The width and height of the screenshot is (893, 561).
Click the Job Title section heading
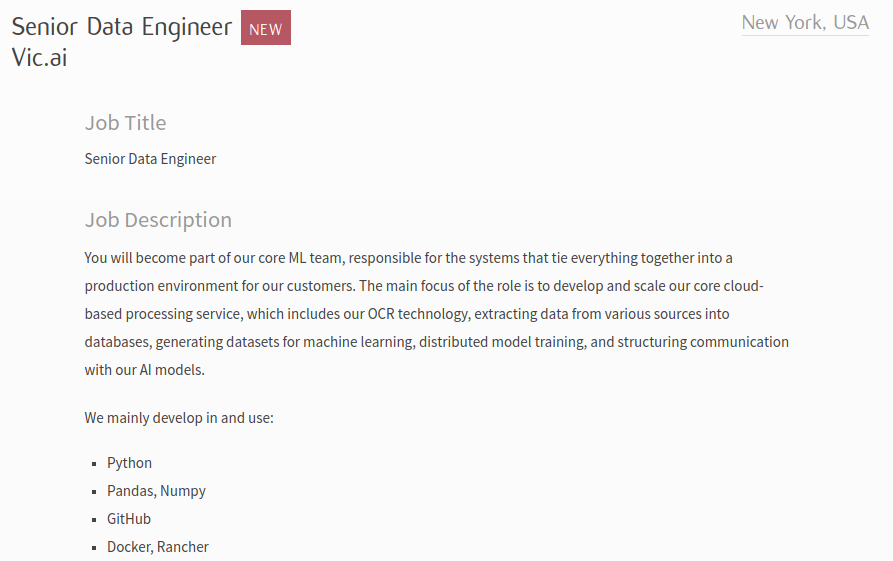click(125, 123)
